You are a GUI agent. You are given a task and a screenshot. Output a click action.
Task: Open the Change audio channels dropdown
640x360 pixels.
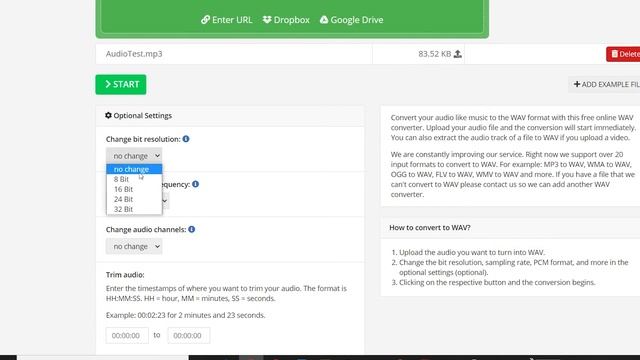134,247
